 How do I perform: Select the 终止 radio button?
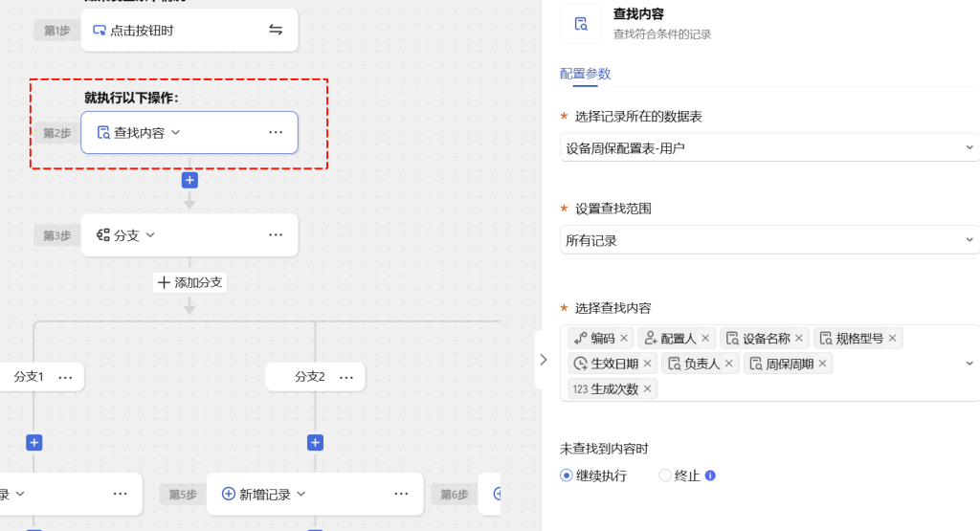click(x=665, y=476)
